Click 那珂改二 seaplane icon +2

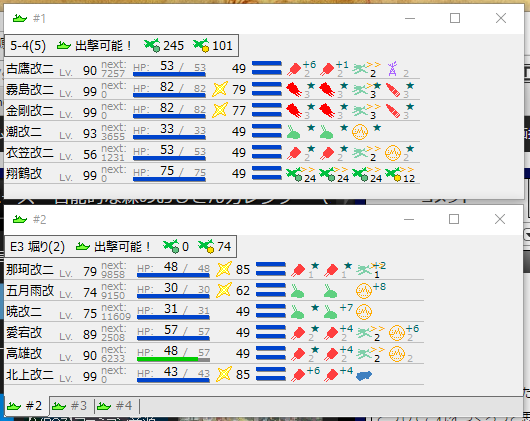pos(365,270)
